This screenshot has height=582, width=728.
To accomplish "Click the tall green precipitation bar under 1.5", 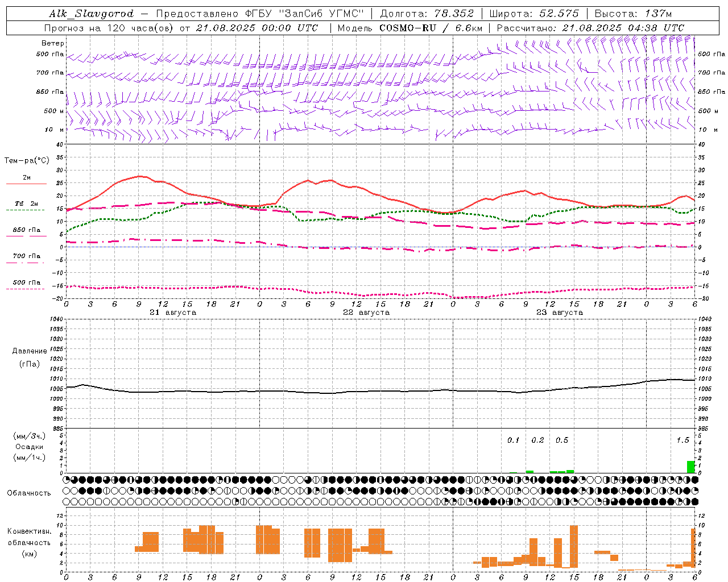I will coord(691,467).
